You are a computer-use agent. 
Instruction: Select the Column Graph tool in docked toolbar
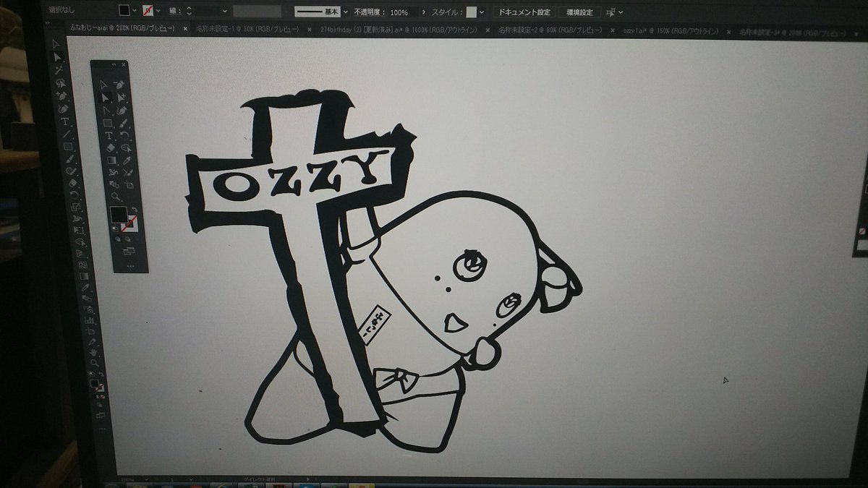[x=88, y=320]
